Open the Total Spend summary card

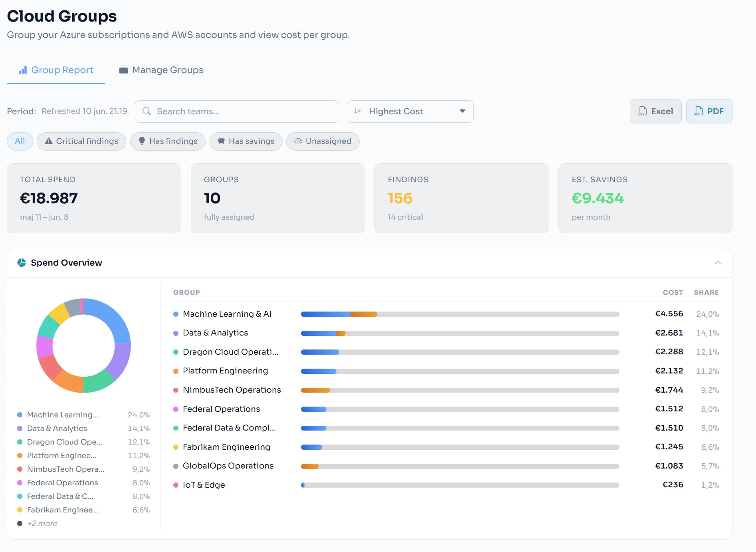(93, 198)
